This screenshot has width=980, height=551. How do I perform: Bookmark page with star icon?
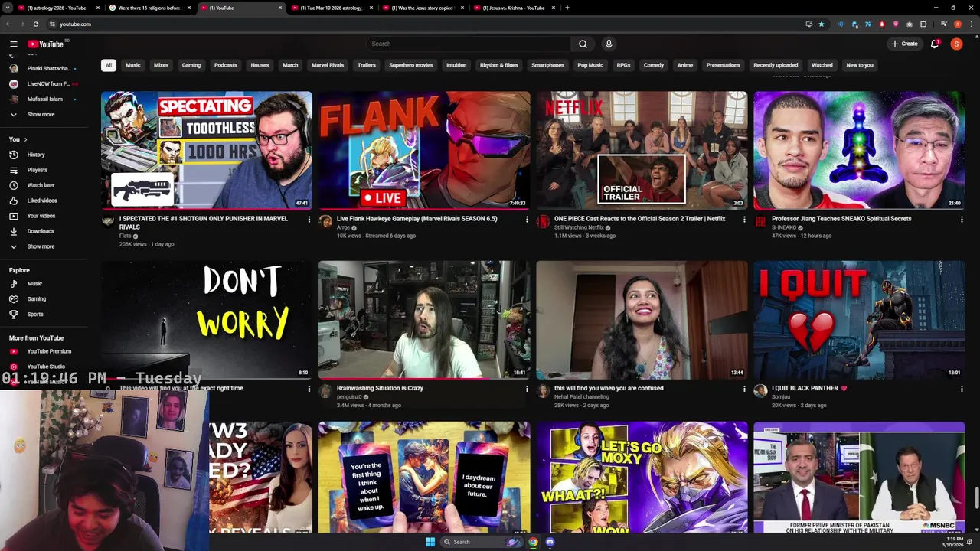point(822,24)
